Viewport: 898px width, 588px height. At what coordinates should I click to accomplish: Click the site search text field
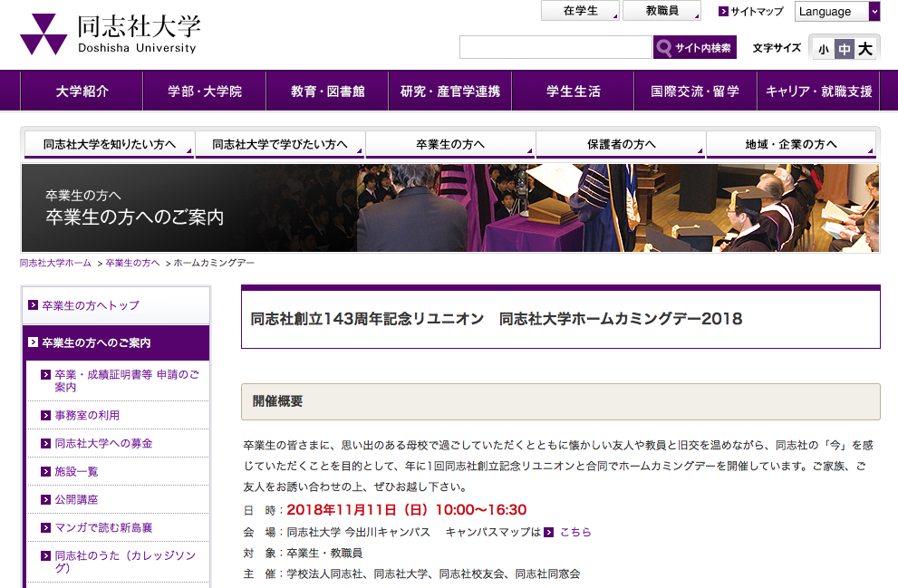[555, 48]
